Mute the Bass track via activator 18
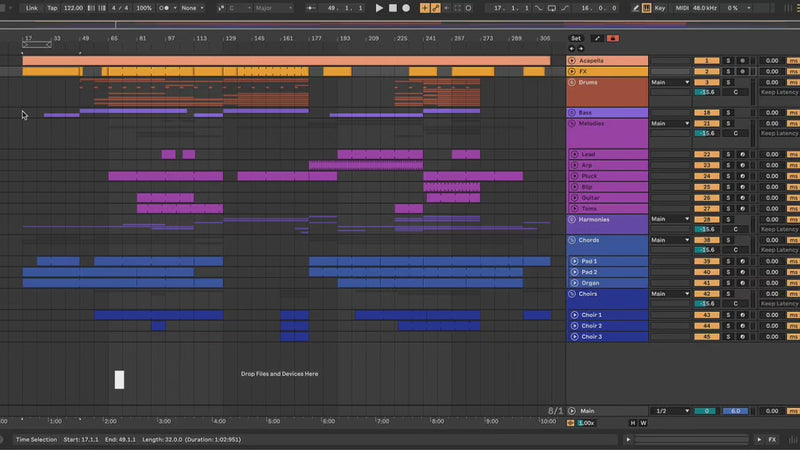Image resolution: width=800 pixels, height=450 pixels. (x=706, y=113)
